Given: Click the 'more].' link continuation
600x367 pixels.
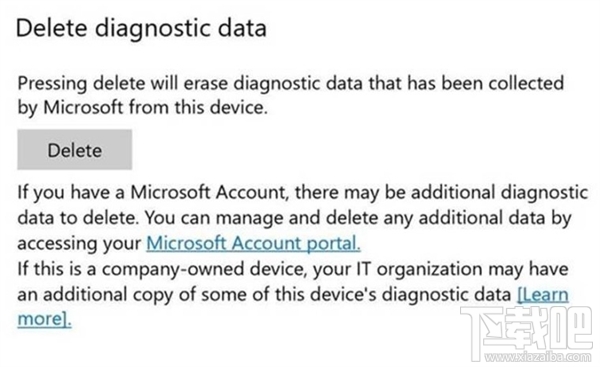Looking at the screenshot, I should pos(44,319).
